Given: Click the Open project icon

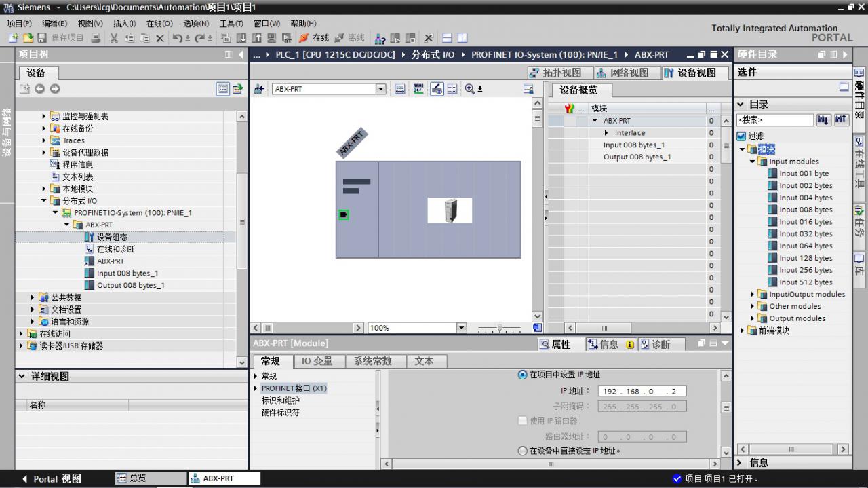Looking at the screenshot, I should (x=28, y=38).
